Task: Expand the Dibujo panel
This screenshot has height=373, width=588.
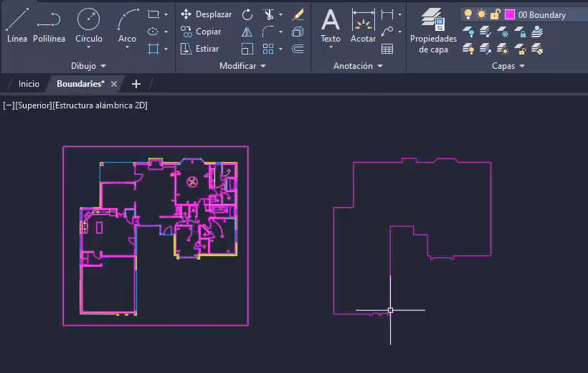Action: tap(88, 66)
